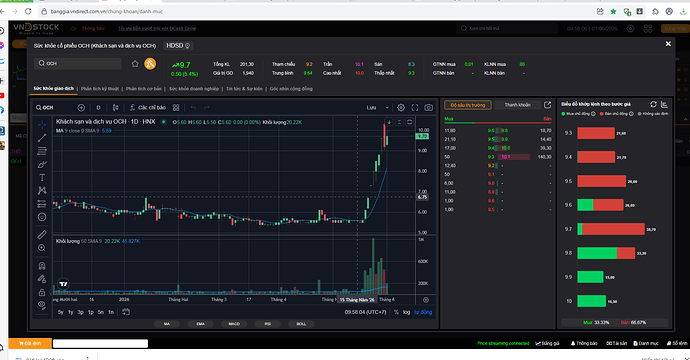Toggle tự động auto scale

(423, 312)
